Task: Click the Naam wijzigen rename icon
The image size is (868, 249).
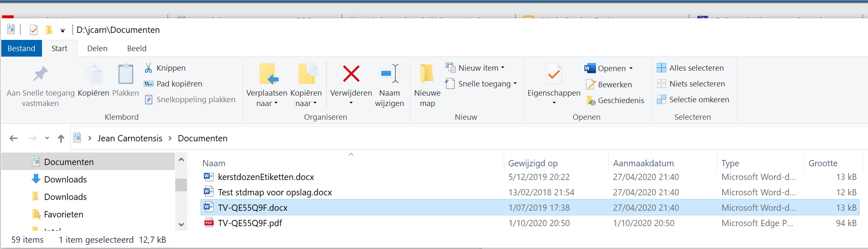Action: click(390, 74)
